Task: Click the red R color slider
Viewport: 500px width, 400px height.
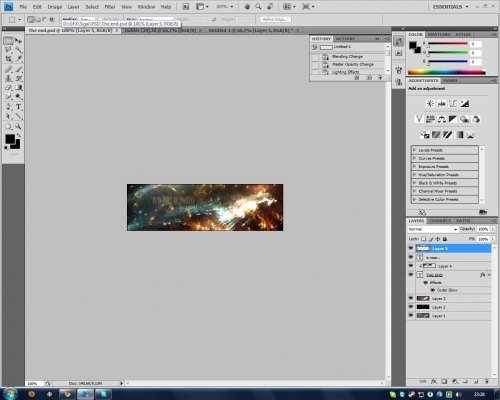Action: pos(448,44)
